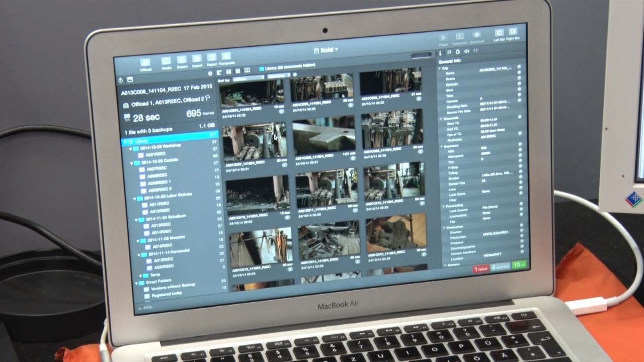Click the drive icon beside power icon
644x362 pixels.
click(130, 79)
